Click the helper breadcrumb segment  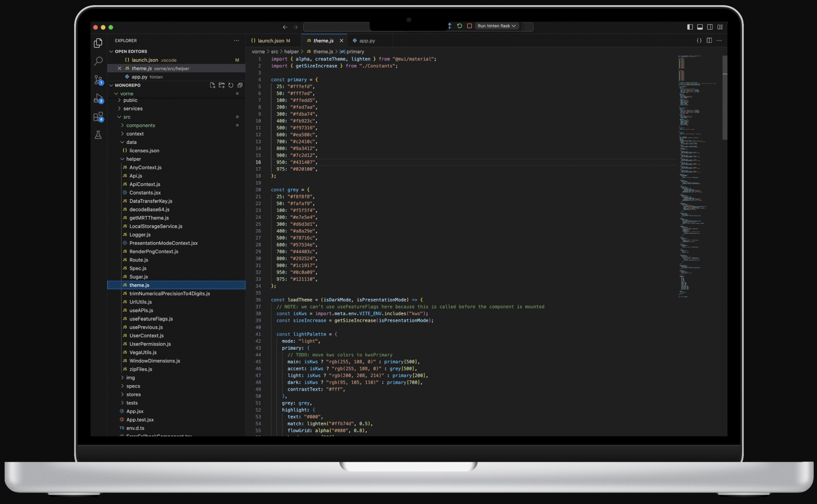pos(291,52)
